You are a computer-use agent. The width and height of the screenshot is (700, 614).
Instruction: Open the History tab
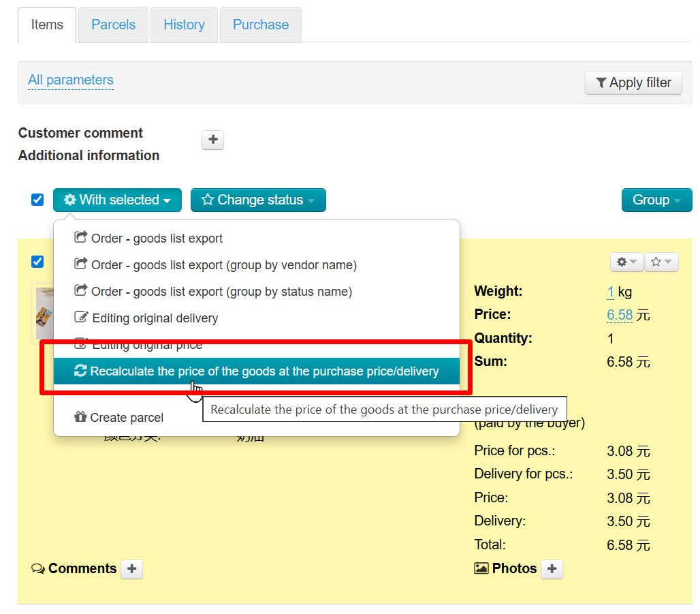(x=184, y=25)
